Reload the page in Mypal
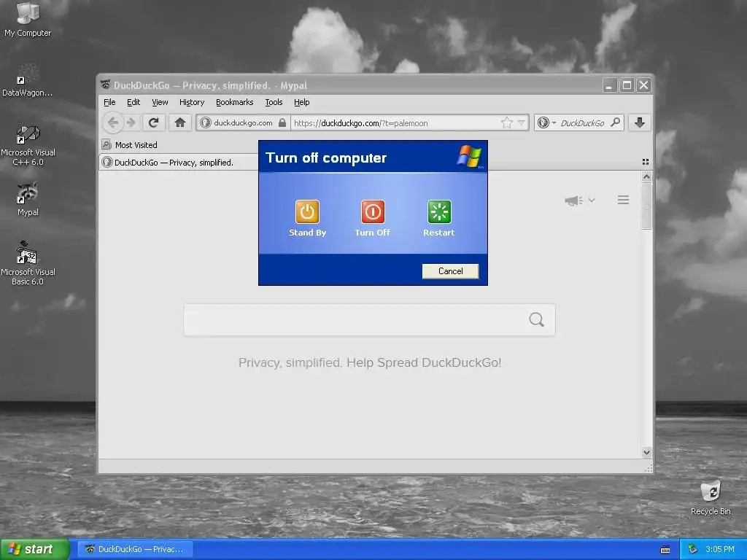Screen dimensions: 747x560 tap(153, 122)
